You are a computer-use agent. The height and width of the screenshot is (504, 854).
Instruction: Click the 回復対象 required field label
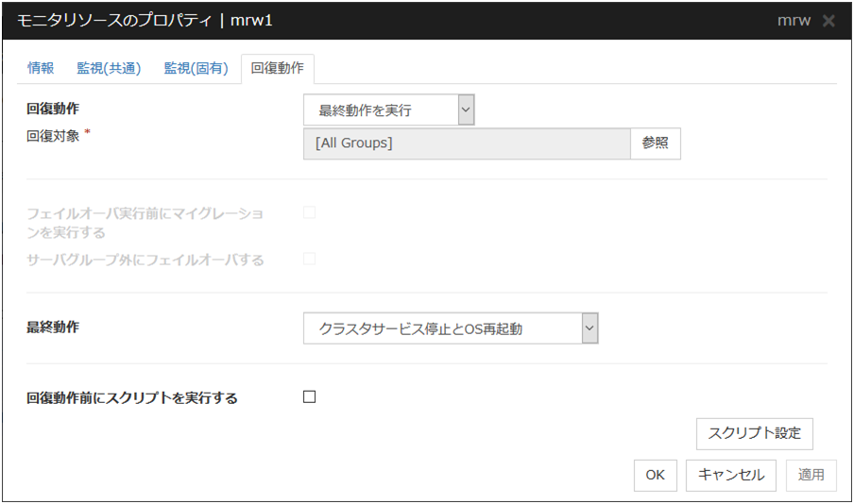click(55, 135)
